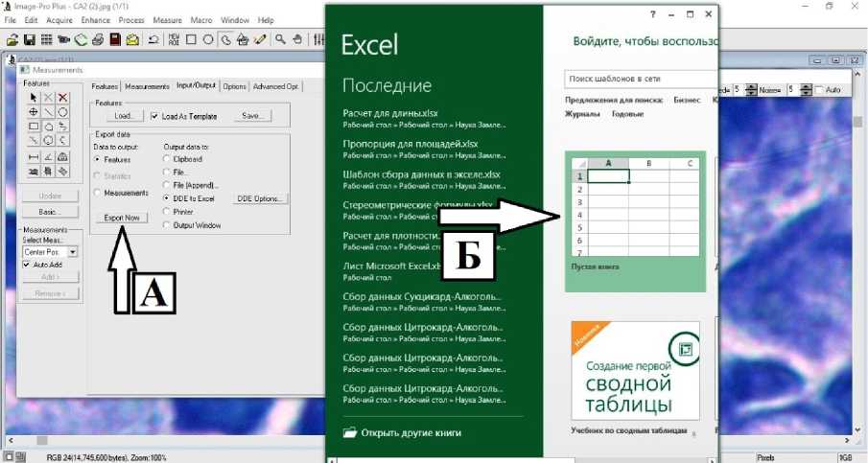The width and height of the screenshot is (868, 463).
Task: Select the hand pan tool
Action: point(298,39)
